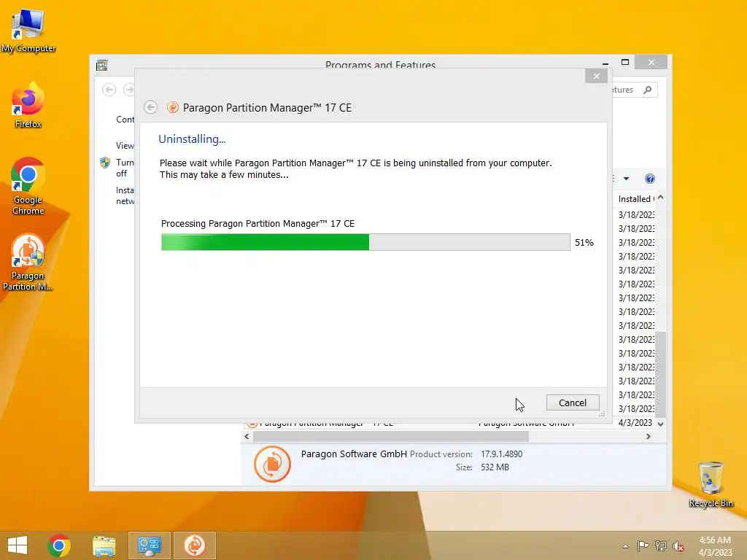
Task: Switch to the Paragon uninstaller taskbar item
Action: click(194, 545)
